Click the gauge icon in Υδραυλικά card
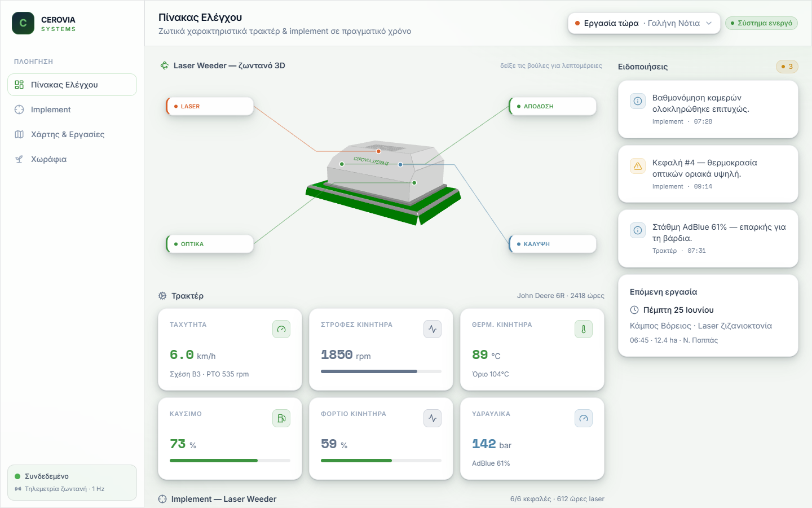Image resolution: width=812 pixels, height=508 pixels. click(x=584, y=418)
